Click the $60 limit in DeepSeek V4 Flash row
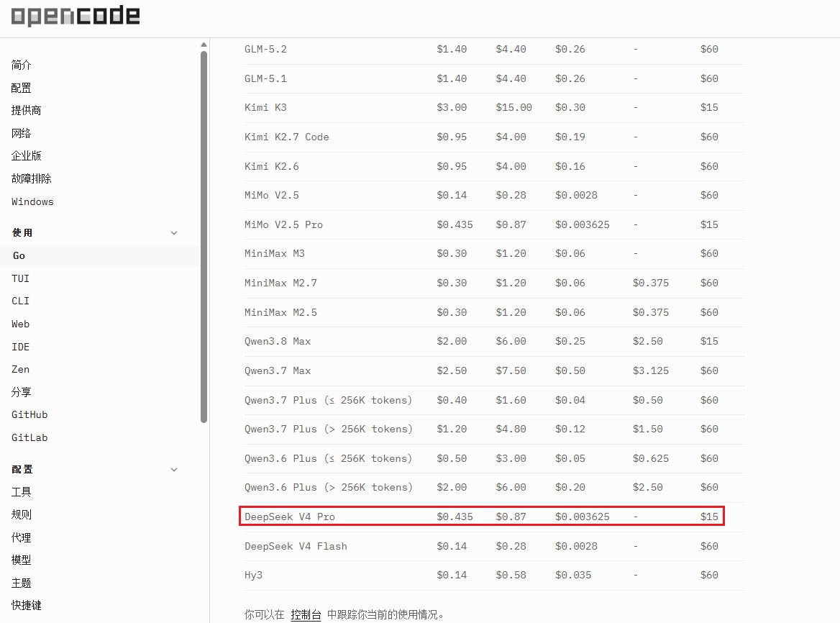The image size is (840, 623). (x=709, y=547)
